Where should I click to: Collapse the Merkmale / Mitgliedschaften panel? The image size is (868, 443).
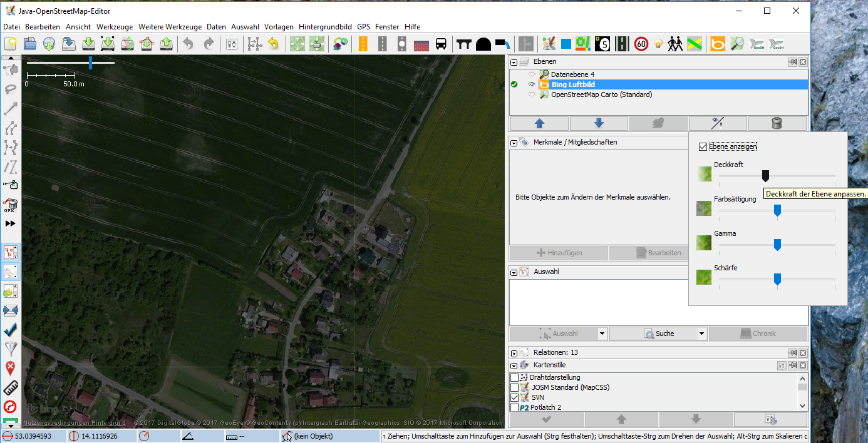[514, 143]
